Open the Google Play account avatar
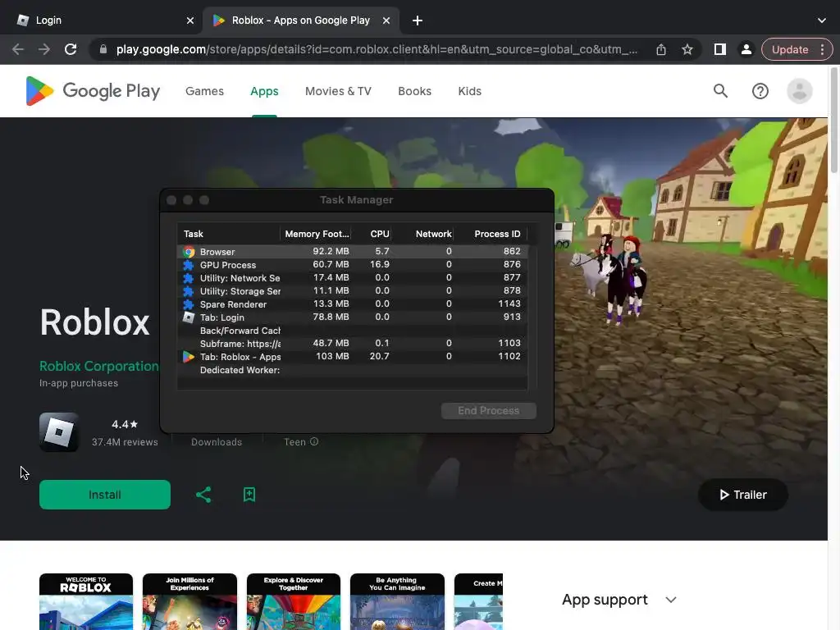This screenshot has width=840, height=630. pyautogui.click(x=799, y=91)
